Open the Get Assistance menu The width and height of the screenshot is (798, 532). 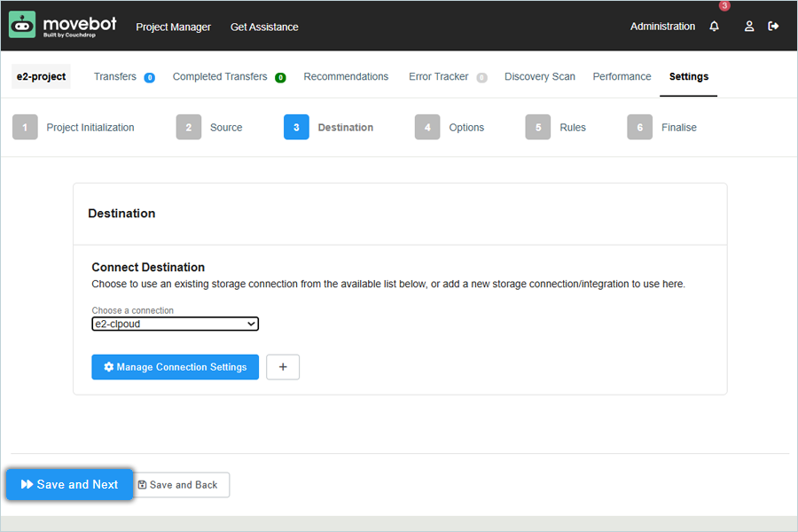coord(264,27)
